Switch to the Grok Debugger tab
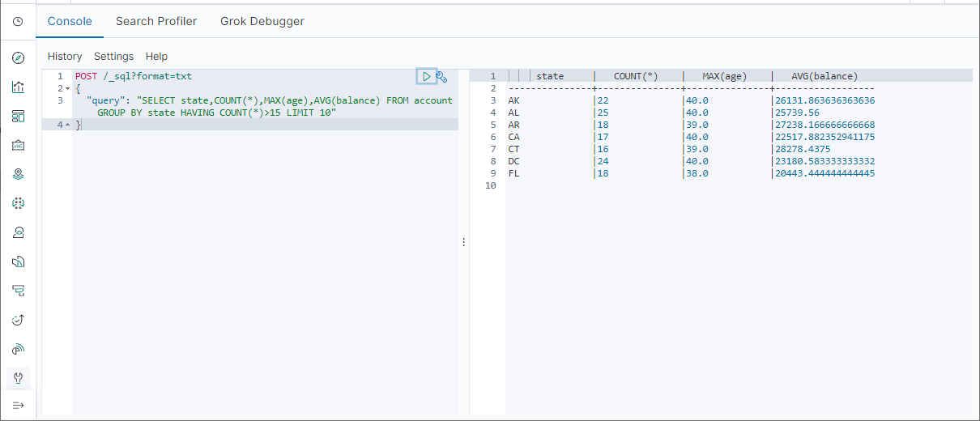 tap(262, 21)
